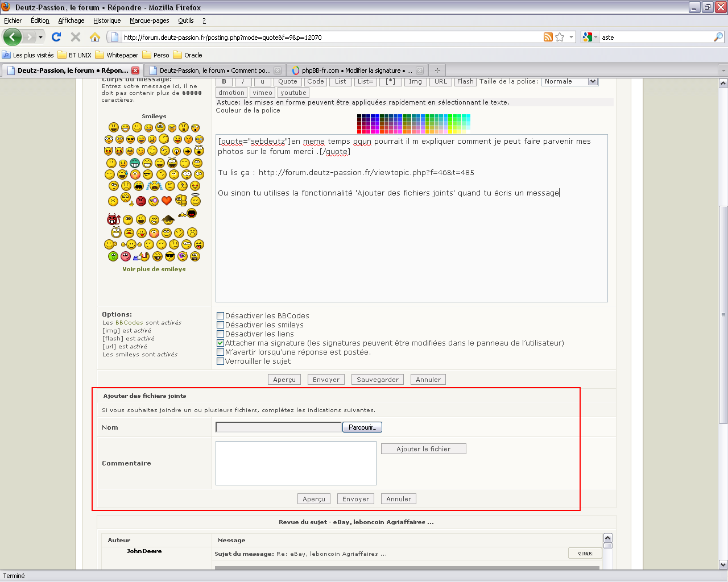Check the 'Verrouiller le sujet' box
Screen dimensions: 728x582
coord(221,361)
